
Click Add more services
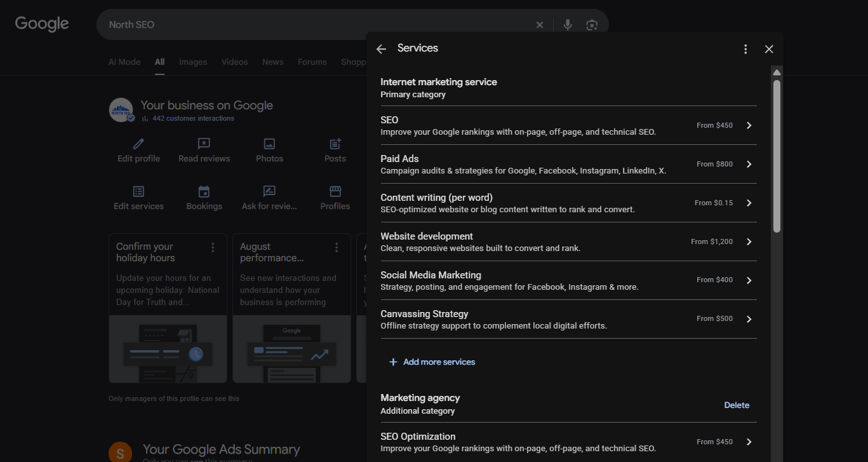pyautogui.click(x=432, y=362)
